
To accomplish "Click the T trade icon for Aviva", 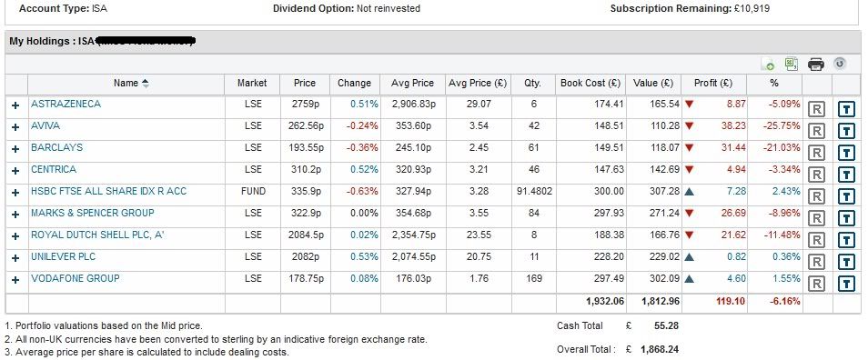I will pos(847,131).
